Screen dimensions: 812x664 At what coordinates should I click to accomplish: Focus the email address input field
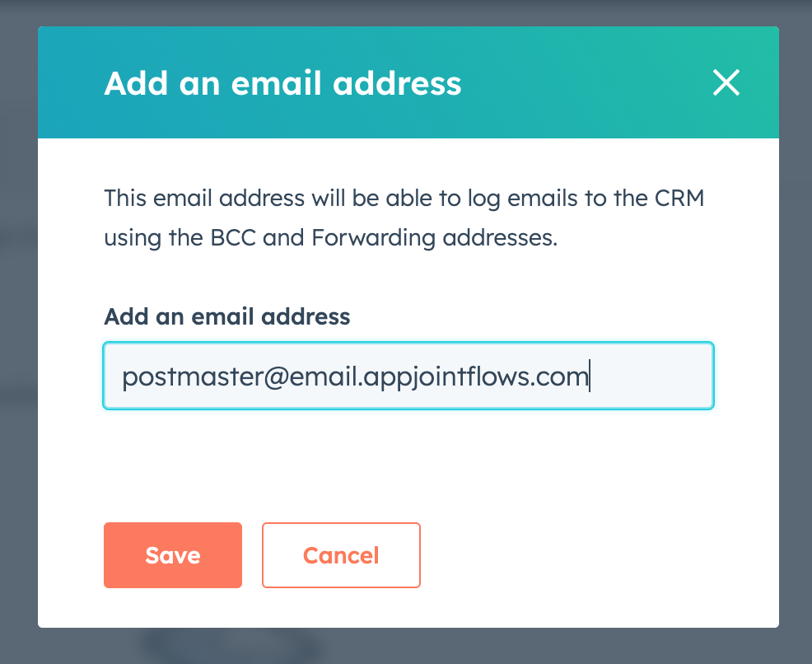408,376
